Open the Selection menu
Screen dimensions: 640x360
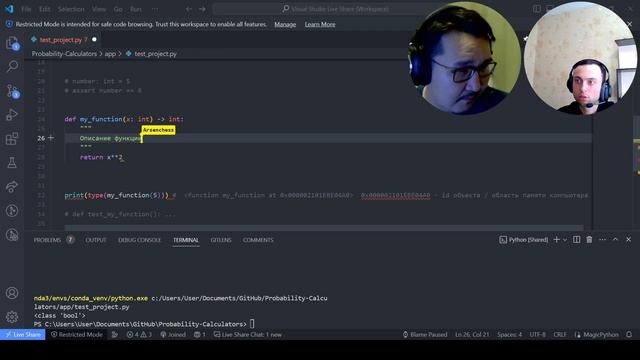tap(71, 9)
